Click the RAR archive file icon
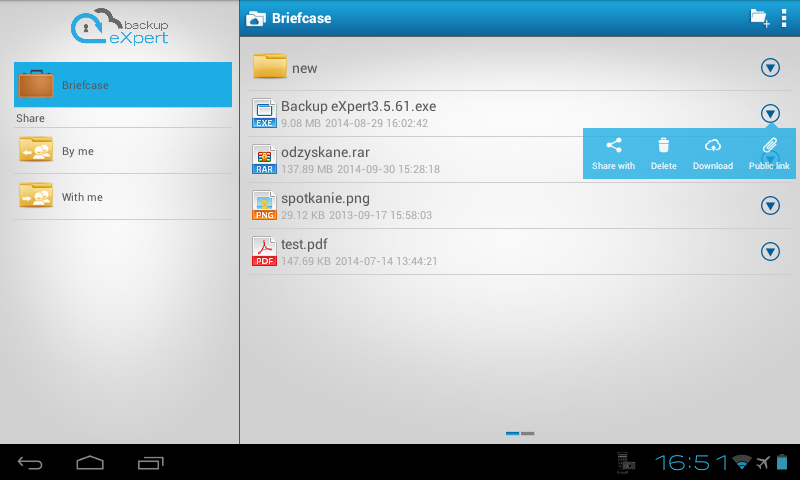This screenshot has width=800, height=480. 264,159
